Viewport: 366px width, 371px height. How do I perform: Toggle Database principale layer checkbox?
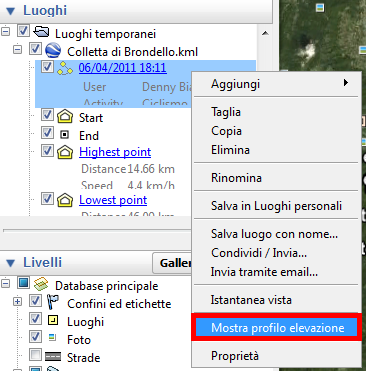(23, 283)
